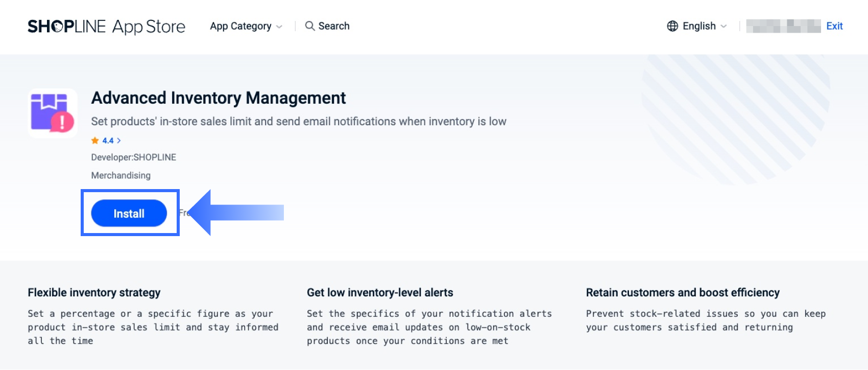The height and width of the screenshot is (370, 868).
Task: Install the Advanced Inventory Management app
Action: [129, 213]
